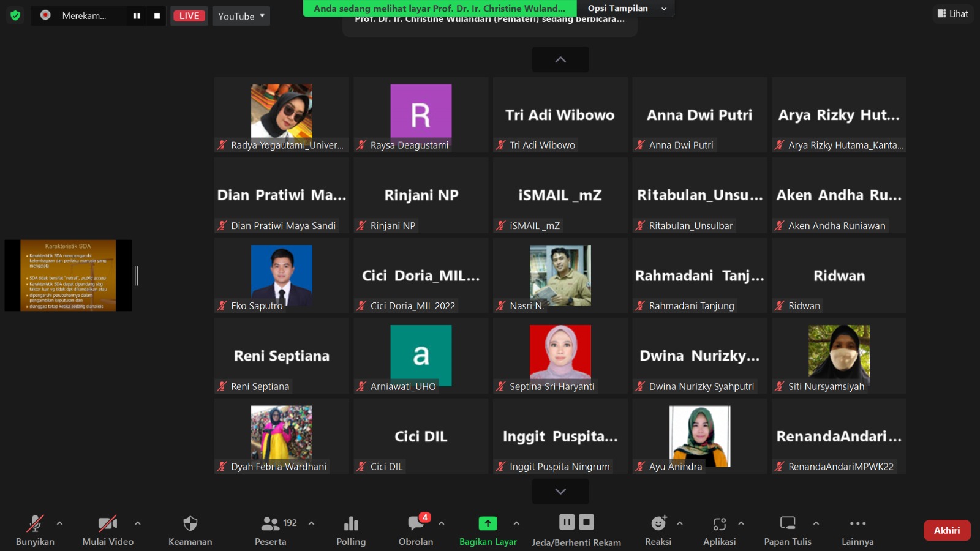Open the Keamanan security shield icon
The height and width of the screenshot is (551, 980).
point(190,524)
